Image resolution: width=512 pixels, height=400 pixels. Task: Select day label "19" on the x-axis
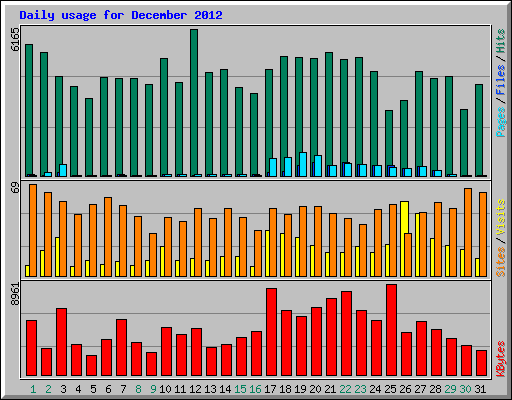[300, 389]
